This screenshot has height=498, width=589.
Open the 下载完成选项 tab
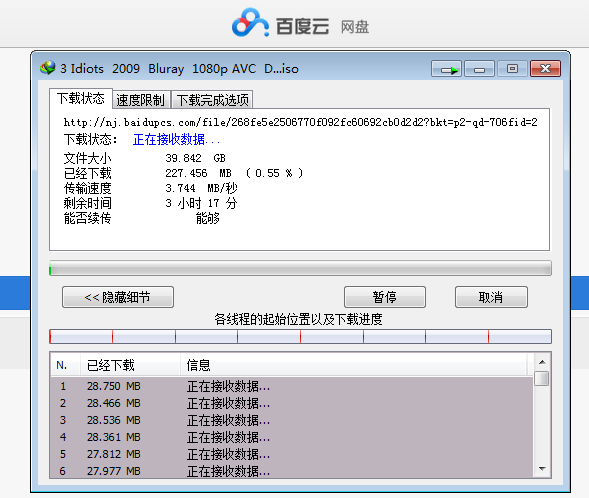coord(212,100)
